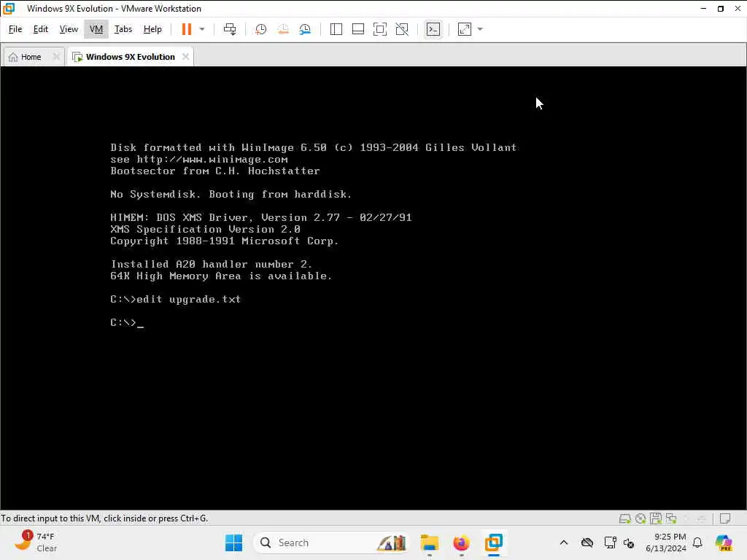
Task: Take a snapshot of this virtual machine
Action: click(260, 29)
